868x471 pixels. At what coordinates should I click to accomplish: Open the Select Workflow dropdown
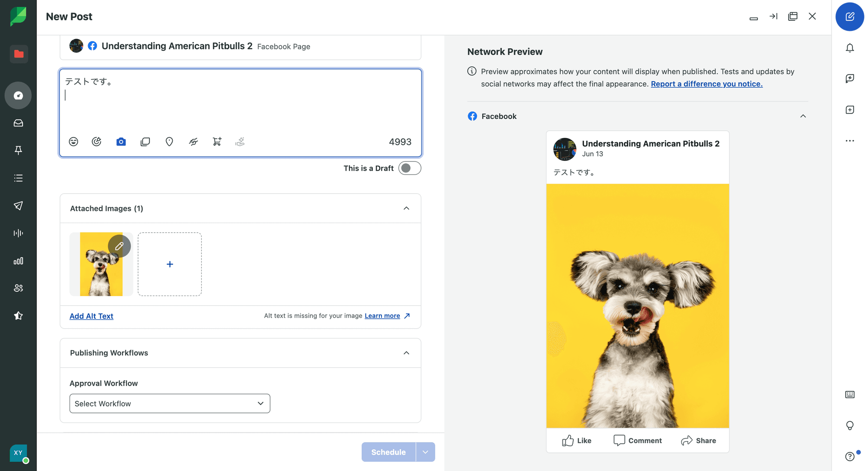click(170, 403)
